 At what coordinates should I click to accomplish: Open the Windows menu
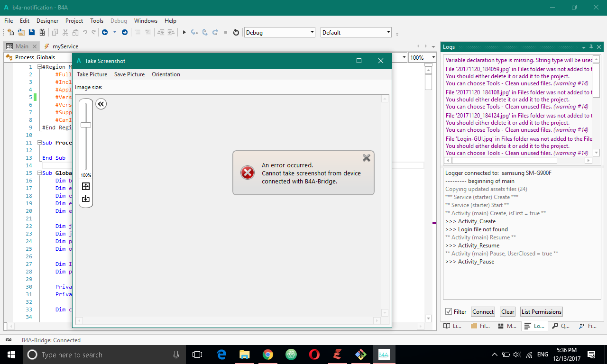(x=146, y=21)
